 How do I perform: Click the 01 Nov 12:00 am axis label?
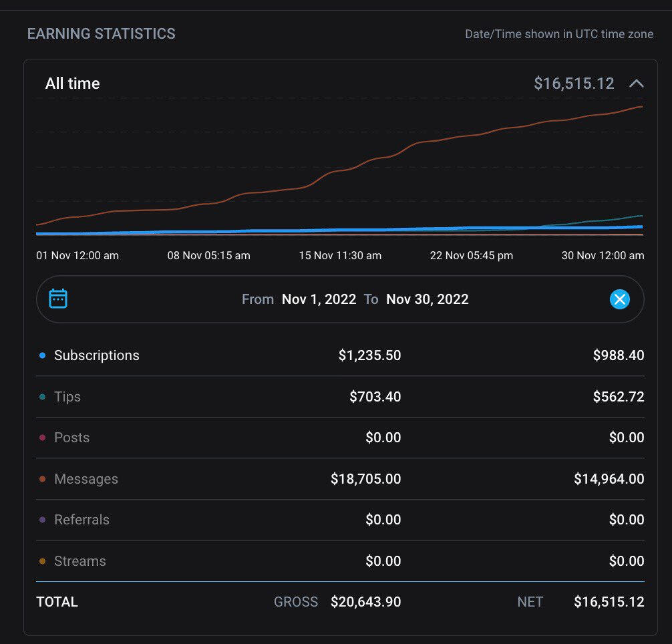tap(77, 255)
